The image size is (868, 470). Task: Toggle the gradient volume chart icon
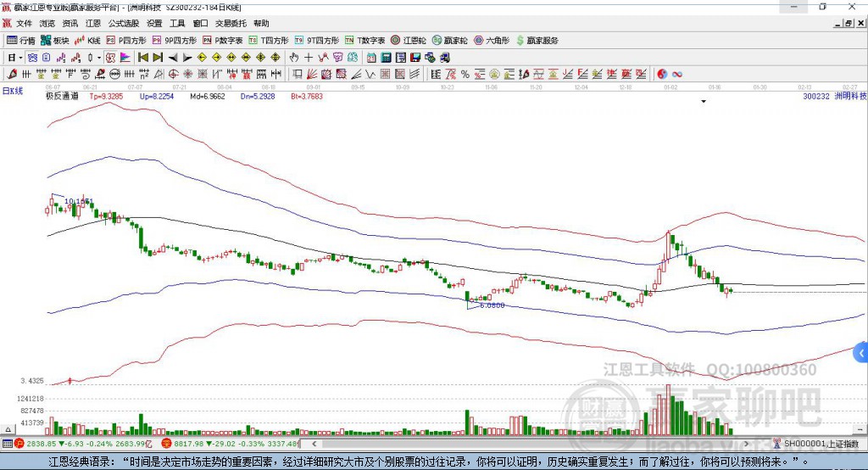[x=125, y=58]
